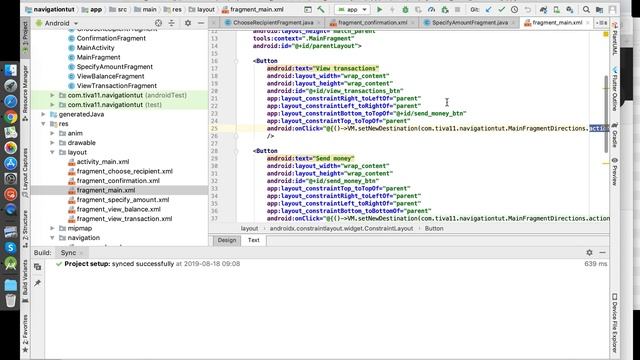Hide the Build panel with minus icon
Viewport: 640px width, 360px height.
coord(602,253)
